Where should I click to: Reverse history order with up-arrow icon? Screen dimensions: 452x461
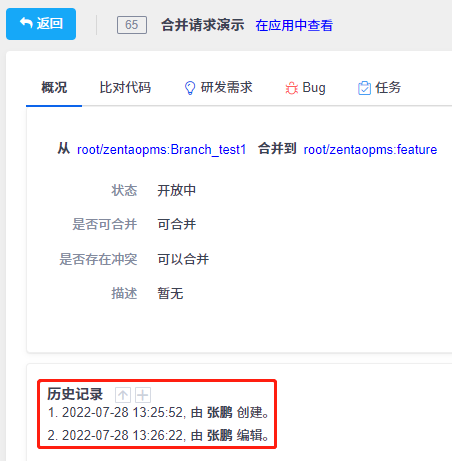click(123, 395)
